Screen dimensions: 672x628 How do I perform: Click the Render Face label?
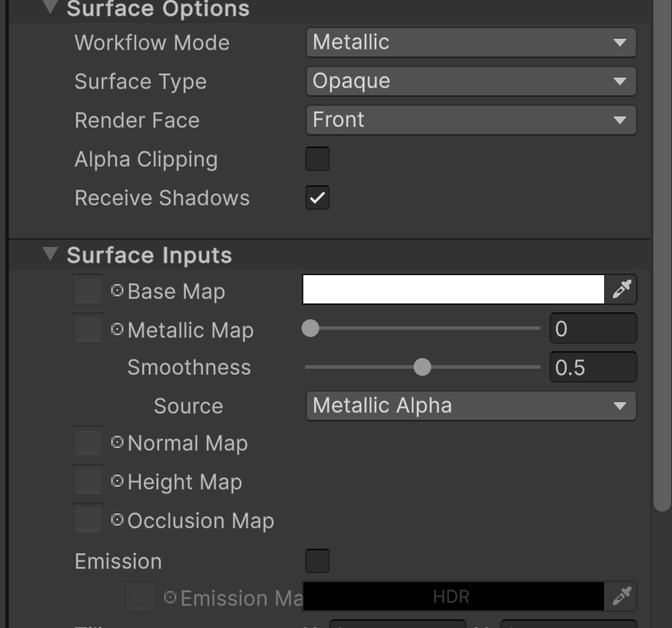[x=138, y=121]
